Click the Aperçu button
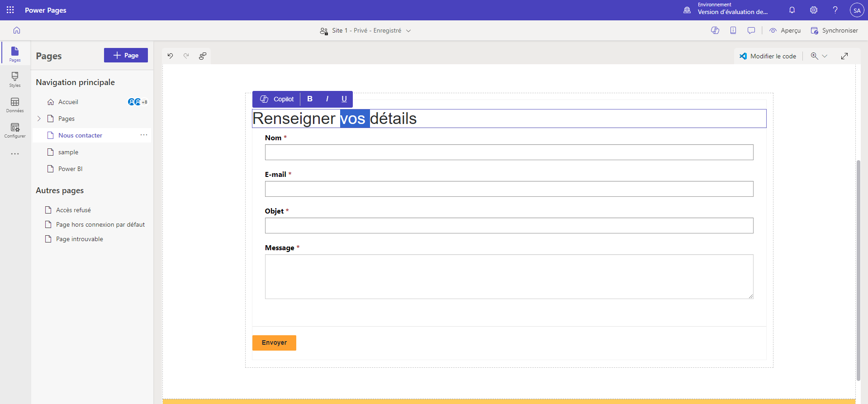Viewport: 868px width, 404px height. pyautogui.click(x=785, y=30)
